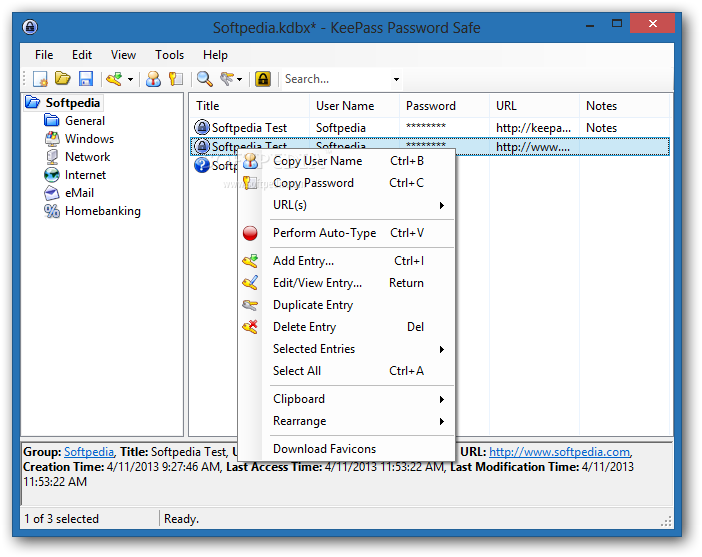702x557 pixels.
Task: Click the Find magnifier toolbar icon
Action: pyautogui.click(x=205, y=79)
